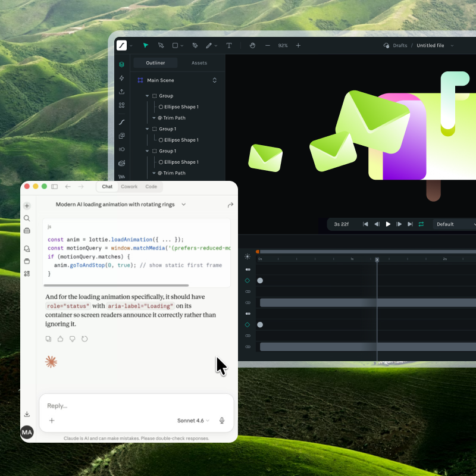Copy the chat response with copy icon

point(49,339)
